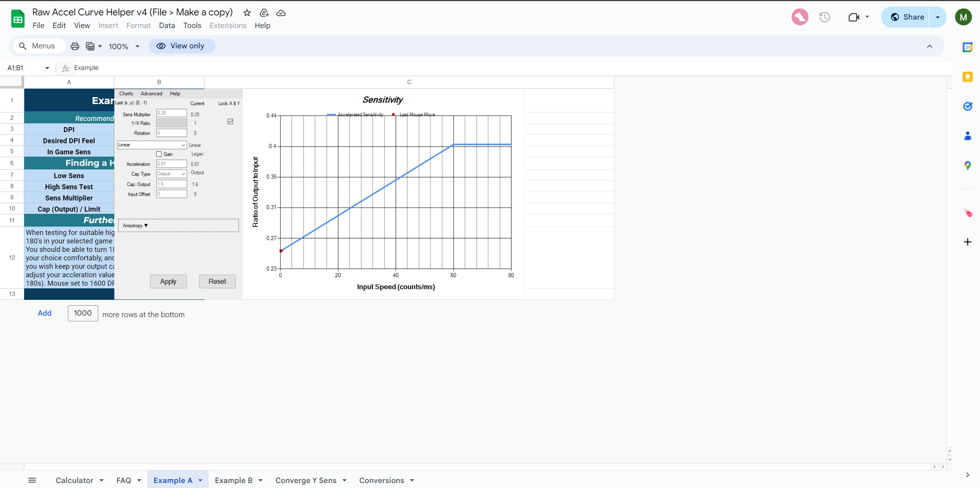Click the Reset button
The width and height of the screenshot is (980, 488).
pyautogui.click(x=217, y=281)
